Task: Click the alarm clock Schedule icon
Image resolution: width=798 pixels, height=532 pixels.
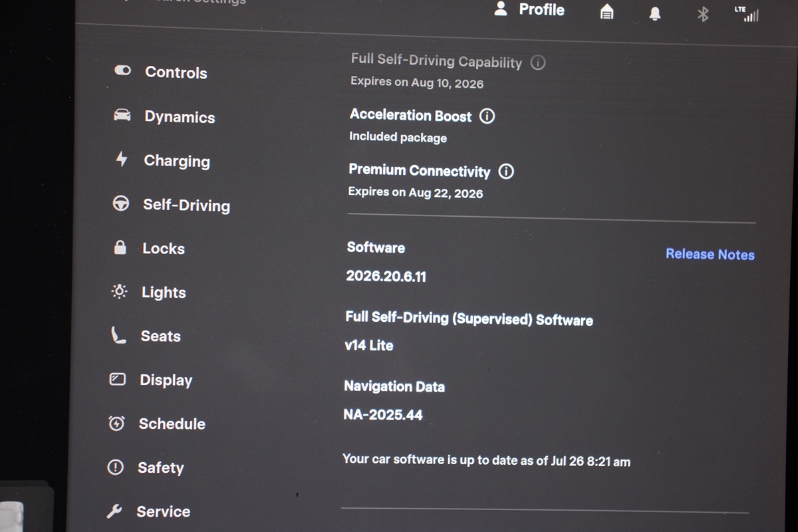Action: [116, 423]
